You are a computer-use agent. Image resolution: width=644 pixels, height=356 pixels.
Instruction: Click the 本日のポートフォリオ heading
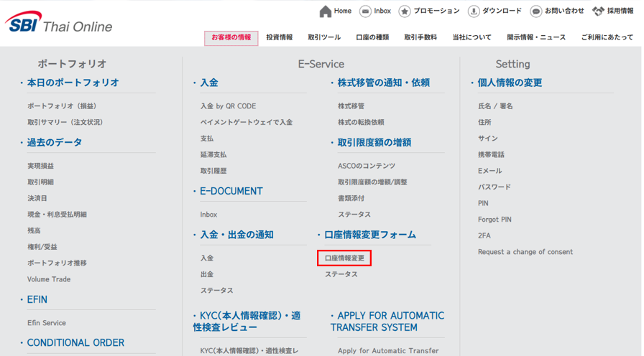point(73,83)
